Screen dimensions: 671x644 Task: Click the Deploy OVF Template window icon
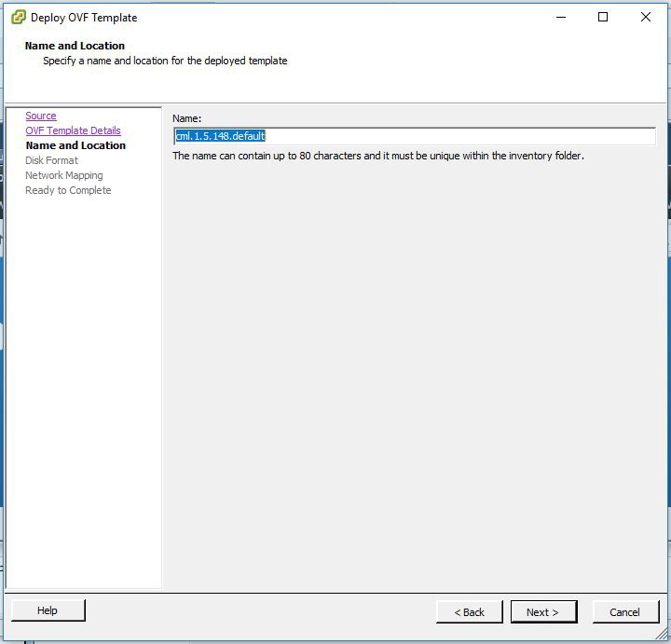tap(19, 18)
